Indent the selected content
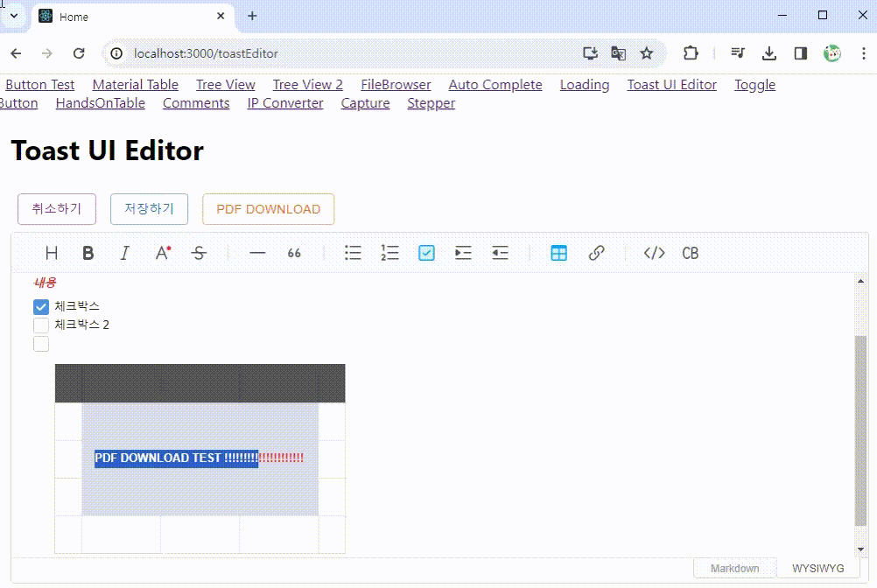 463,253
